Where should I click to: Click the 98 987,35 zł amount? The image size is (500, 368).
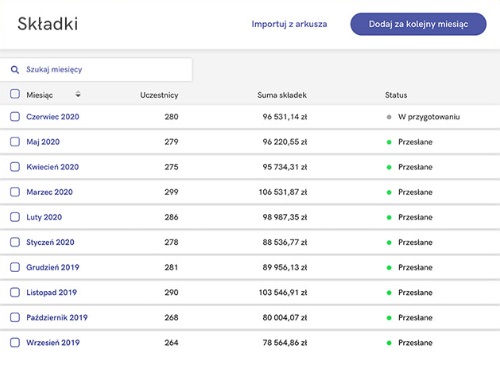click(285, 217)
